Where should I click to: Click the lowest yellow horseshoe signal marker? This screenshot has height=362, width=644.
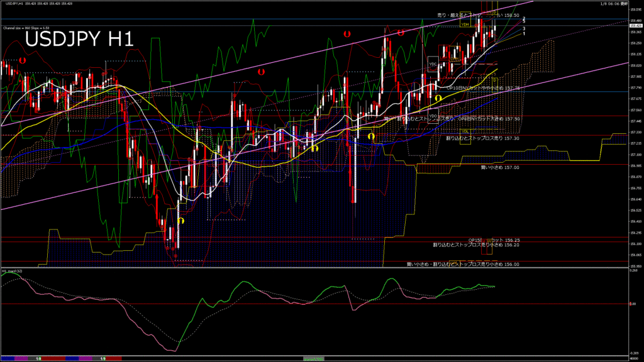[x=181, y=221]
